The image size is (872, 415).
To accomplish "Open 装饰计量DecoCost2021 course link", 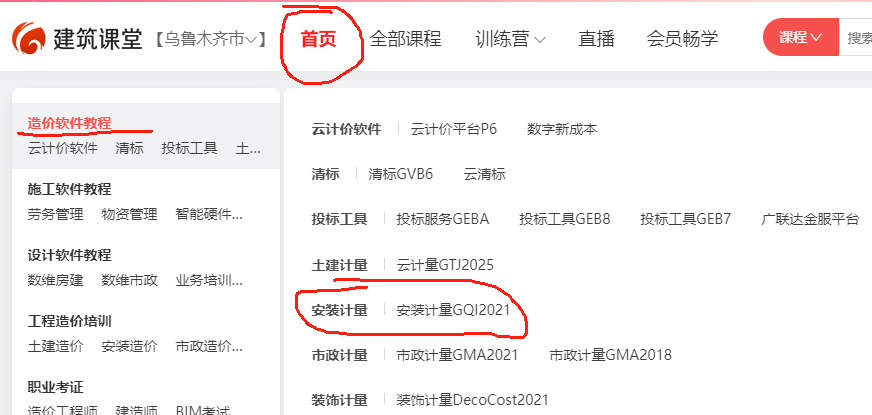I will [x=472, y=399].
